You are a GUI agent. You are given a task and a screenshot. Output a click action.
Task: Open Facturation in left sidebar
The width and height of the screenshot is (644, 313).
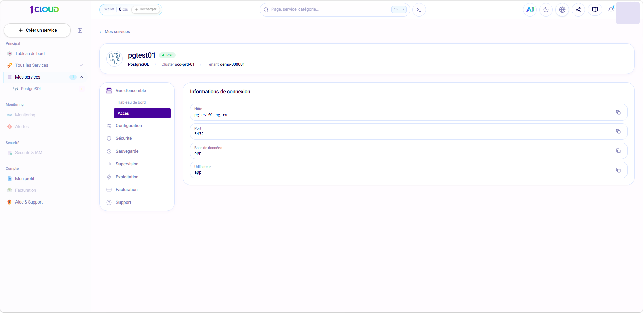click(x=26, y=190)
